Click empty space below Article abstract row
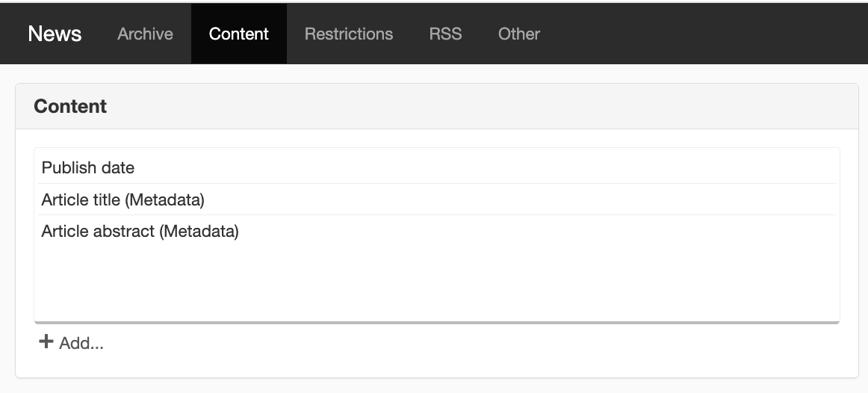The image size is (868, 393). [437, 282]
